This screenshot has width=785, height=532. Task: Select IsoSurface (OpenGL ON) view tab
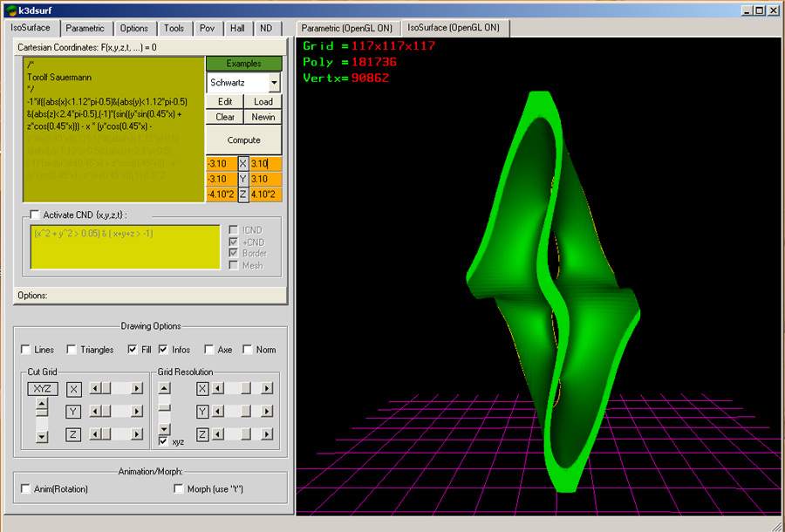pos(454,28)
